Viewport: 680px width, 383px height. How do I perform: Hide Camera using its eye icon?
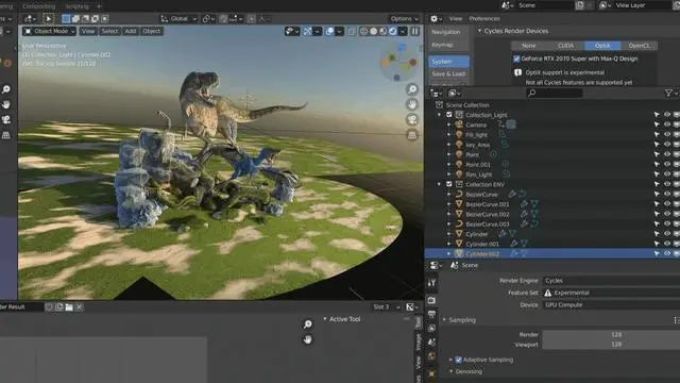point(667,125)
